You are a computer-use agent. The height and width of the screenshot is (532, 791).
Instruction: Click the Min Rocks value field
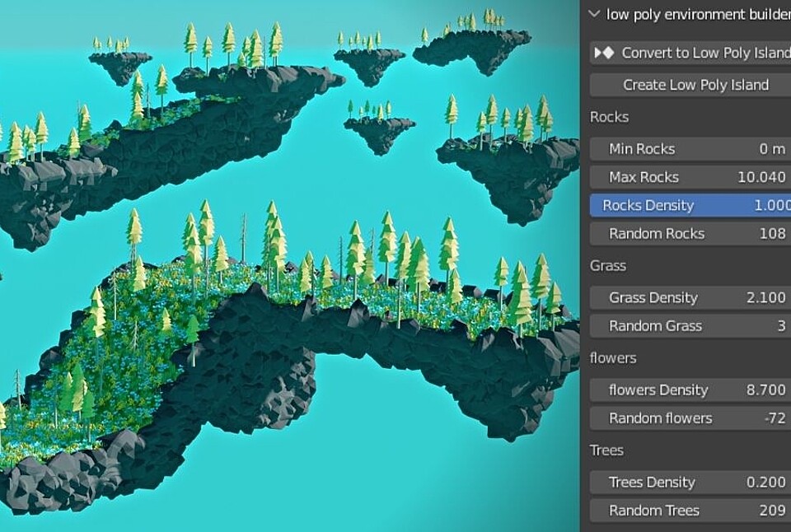690,148
